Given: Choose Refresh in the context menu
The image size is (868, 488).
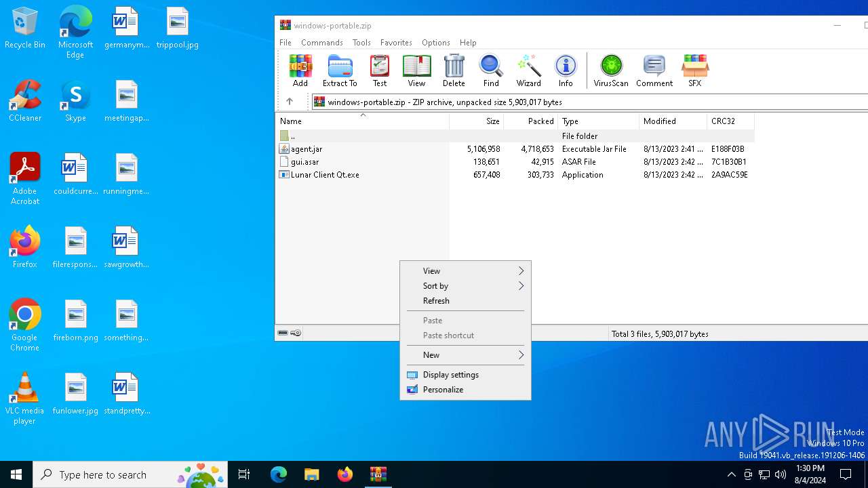Looking at the screenshot, I should pyautogui.click(x=465, y=300).
